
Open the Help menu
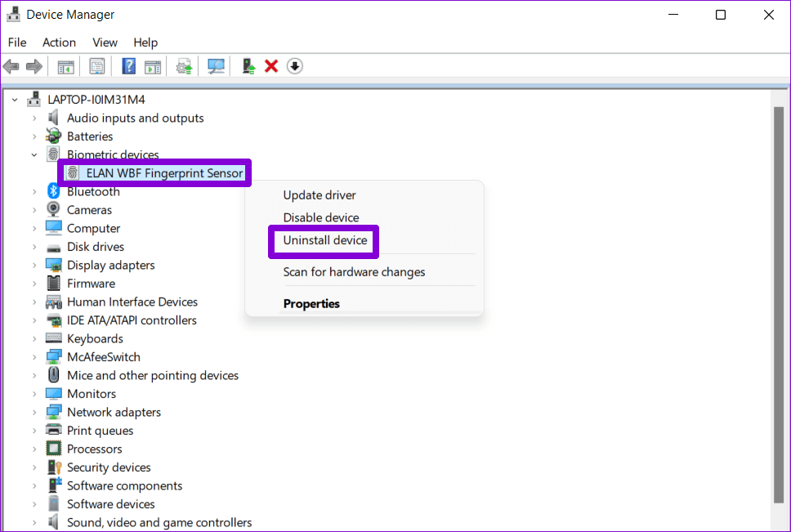pyautogui.click(x=145, y=42)
